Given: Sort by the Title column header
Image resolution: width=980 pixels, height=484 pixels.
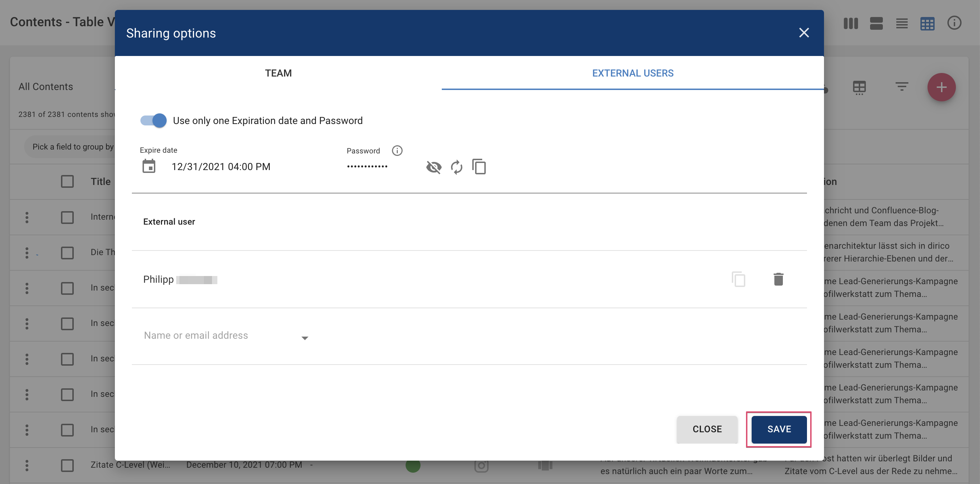Looking at the screenshot, I should (x=100, y=181).
